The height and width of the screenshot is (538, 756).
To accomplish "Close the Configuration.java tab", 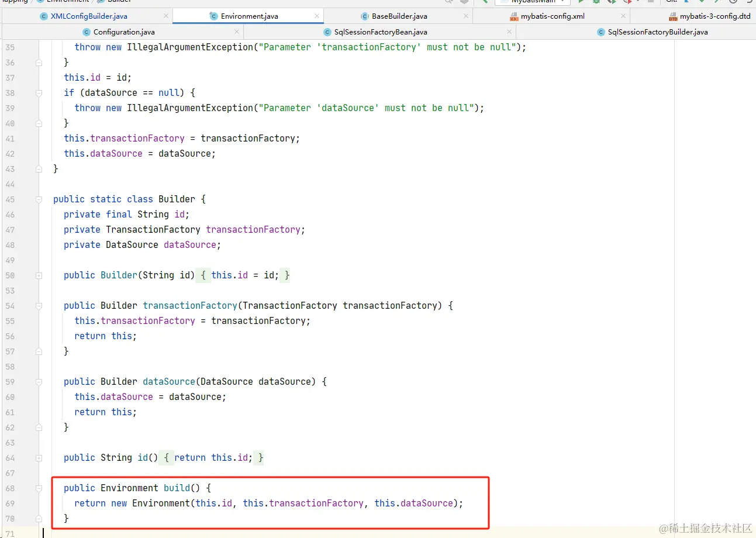I will click(x=237, y=32).
